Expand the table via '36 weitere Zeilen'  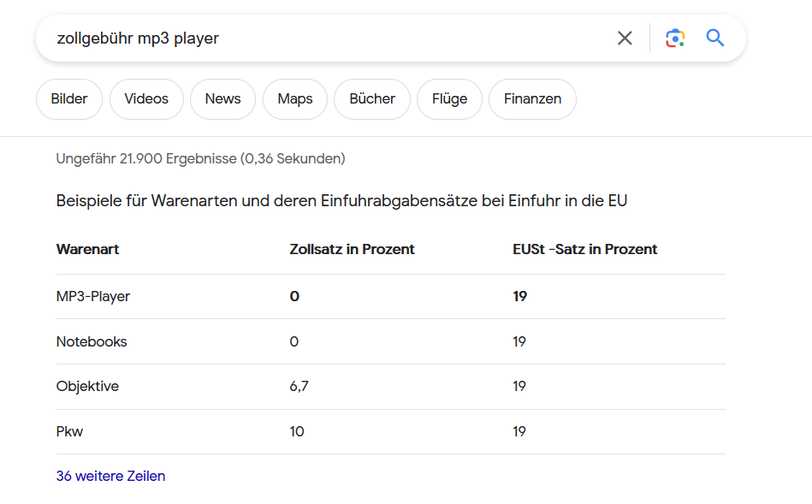pyautogui.click(x=110, y=477)
